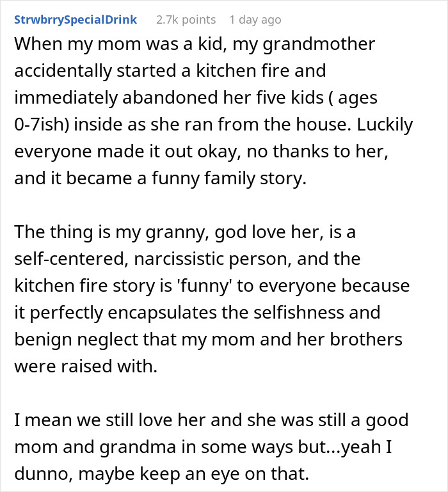This screenshot has height=492, width=448.
Task: Open the StrwbrrySpecialDrink user profile link
Action: click(x=76, y=20)
